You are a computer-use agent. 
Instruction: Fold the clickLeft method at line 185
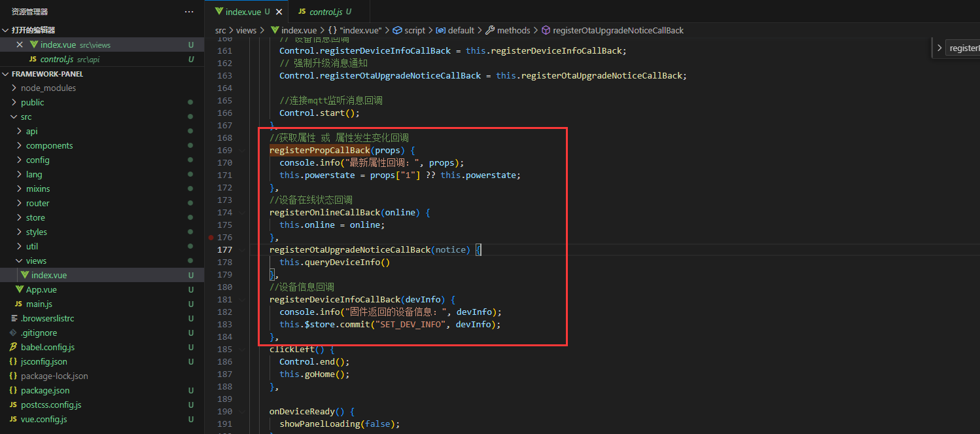tap(243, 349)
